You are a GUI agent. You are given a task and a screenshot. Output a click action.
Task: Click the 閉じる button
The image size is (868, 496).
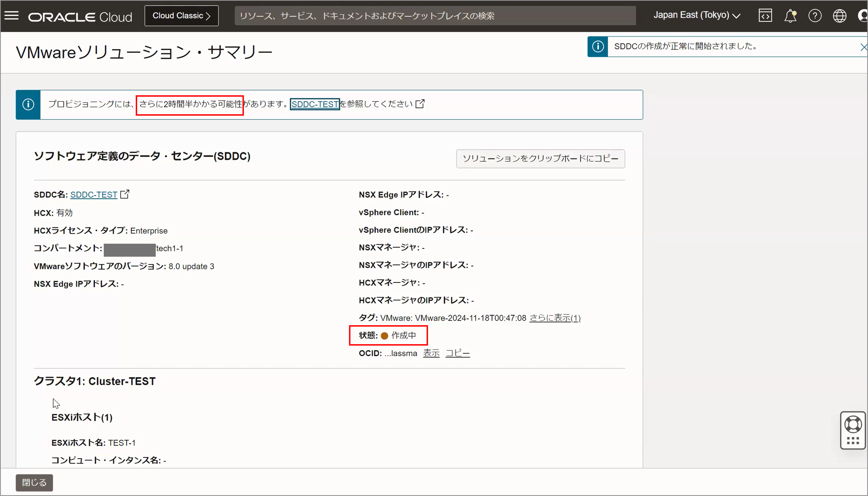tap(34, 483)
